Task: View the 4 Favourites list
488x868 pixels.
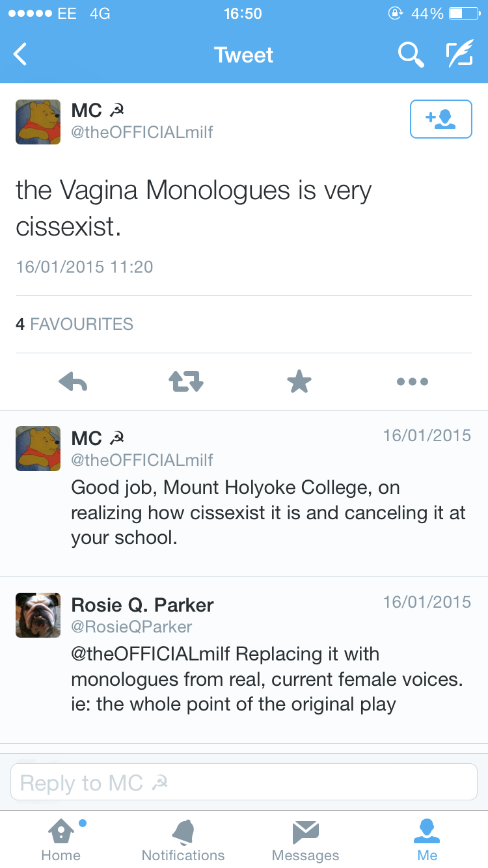Action: click(74, 324)
